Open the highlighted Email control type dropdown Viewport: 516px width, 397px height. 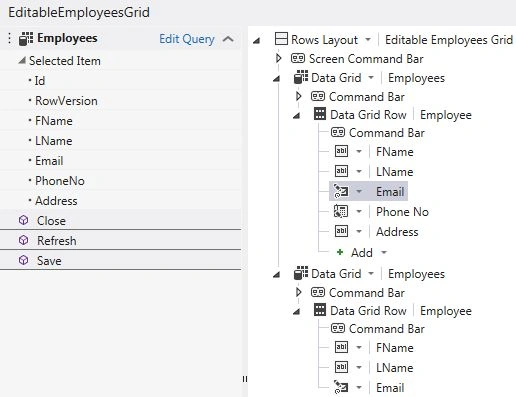tap(359, 192)
